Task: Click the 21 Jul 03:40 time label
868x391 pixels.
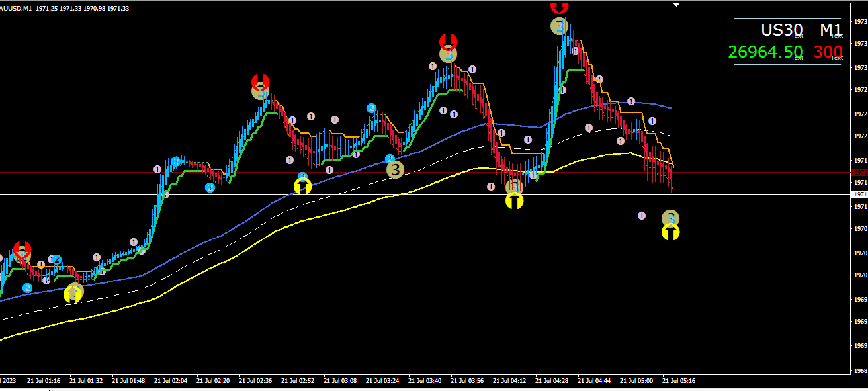Action: click(x=425, y=381)
